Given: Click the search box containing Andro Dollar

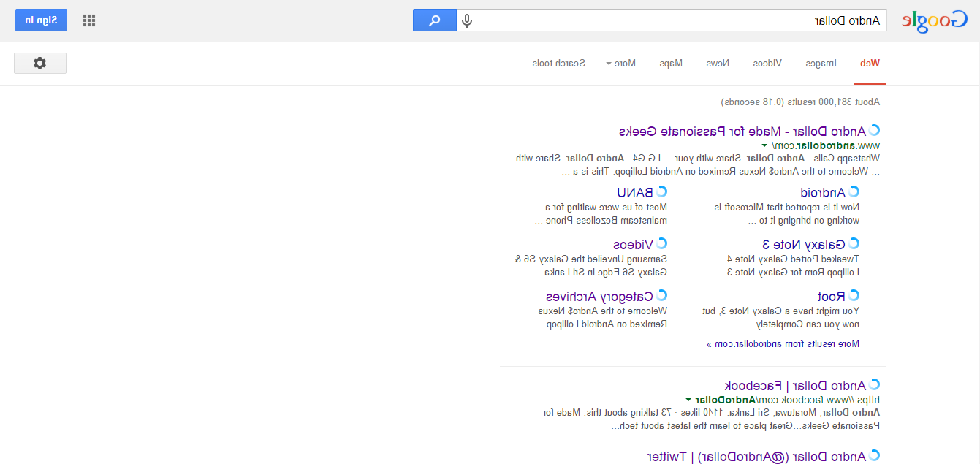Looking at the screenshot, I should pyautogui.click(x=680, y=20).
